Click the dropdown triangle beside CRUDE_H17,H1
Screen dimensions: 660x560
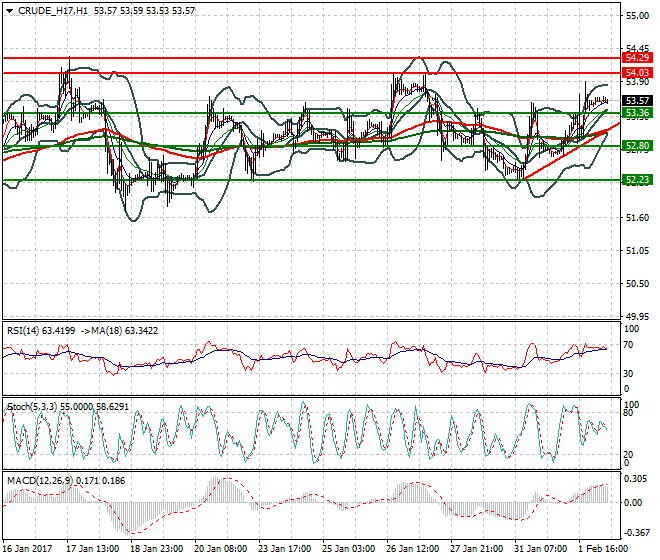point(9,10)
